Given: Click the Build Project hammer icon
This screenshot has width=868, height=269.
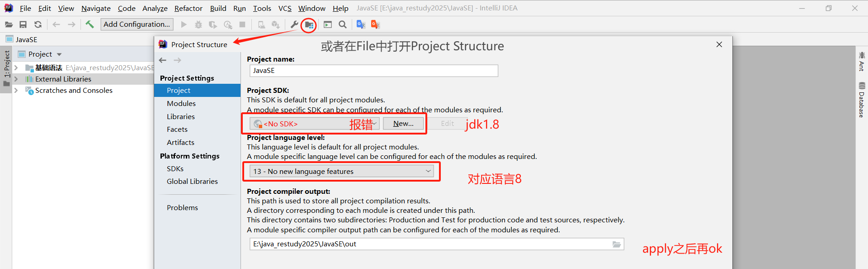Looking at the screenshot, I should (90, 24).
